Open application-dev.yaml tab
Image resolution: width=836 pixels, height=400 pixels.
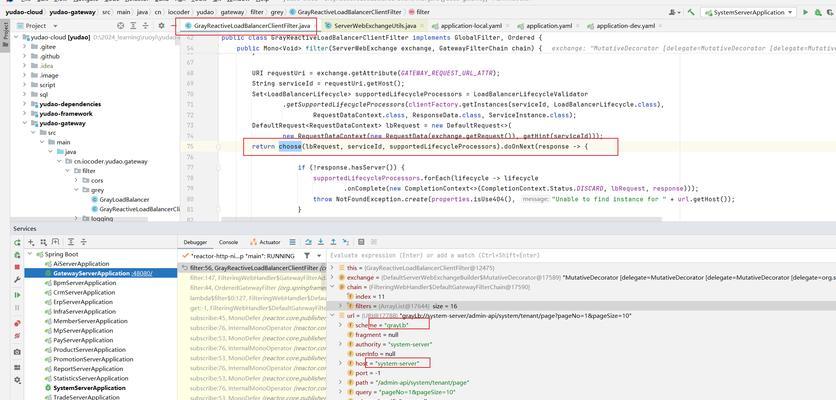(625, 26)
